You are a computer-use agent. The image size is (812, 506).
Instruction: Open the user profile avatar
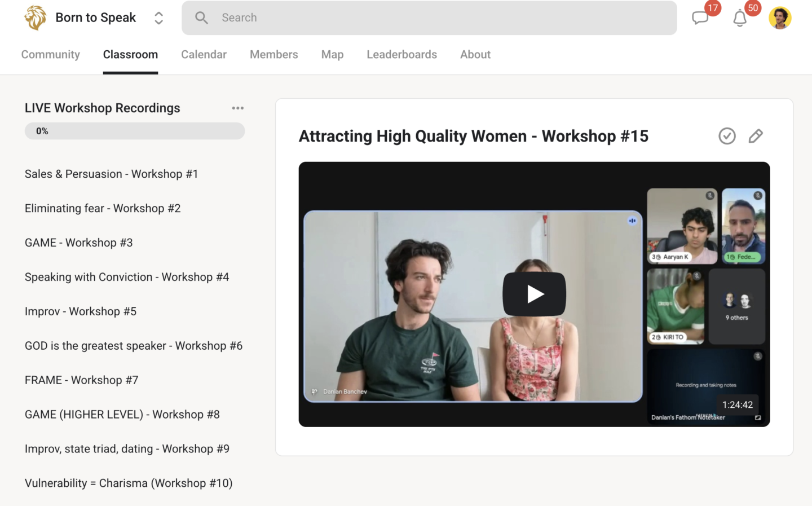[780, 18]
